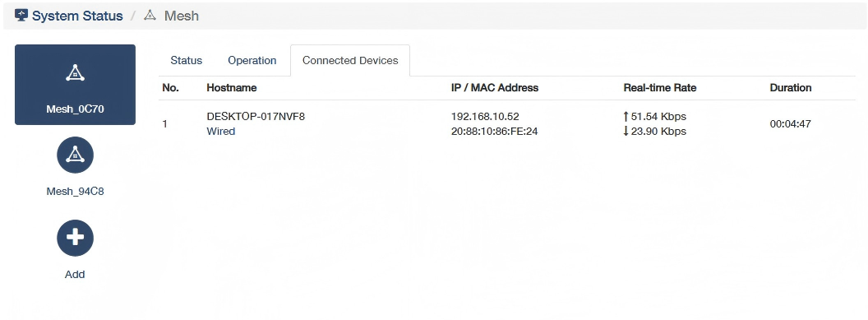This screenshot has width=868, height=320.
Task: Open the Operation tab
Action: tap(252, 60)
